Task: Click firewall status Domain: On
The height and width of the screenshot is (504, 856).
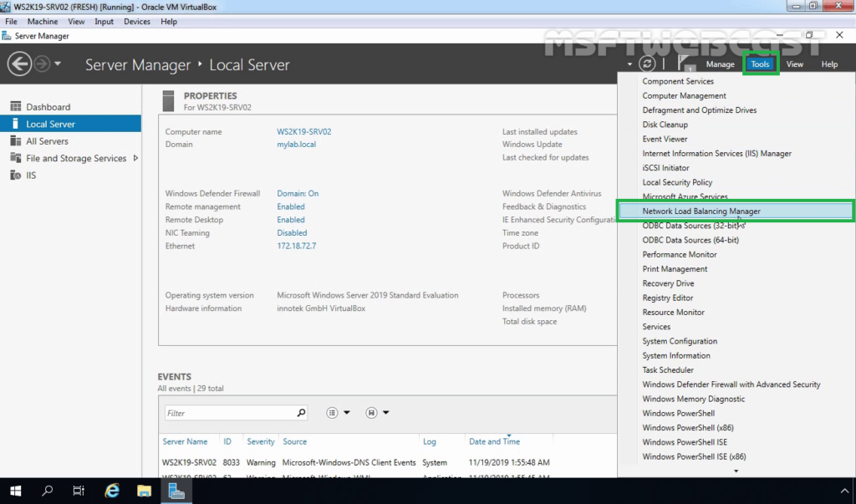Action: [298, 193]
